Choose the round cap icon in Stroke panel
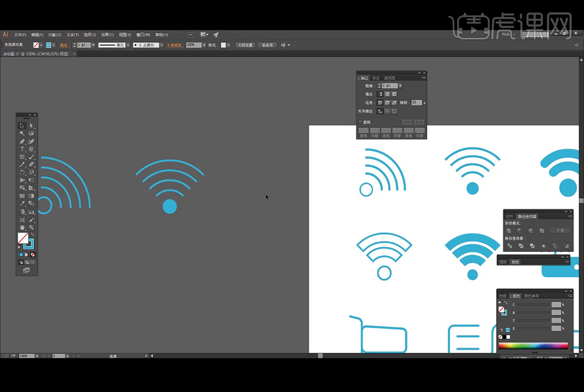 (388, 94)
